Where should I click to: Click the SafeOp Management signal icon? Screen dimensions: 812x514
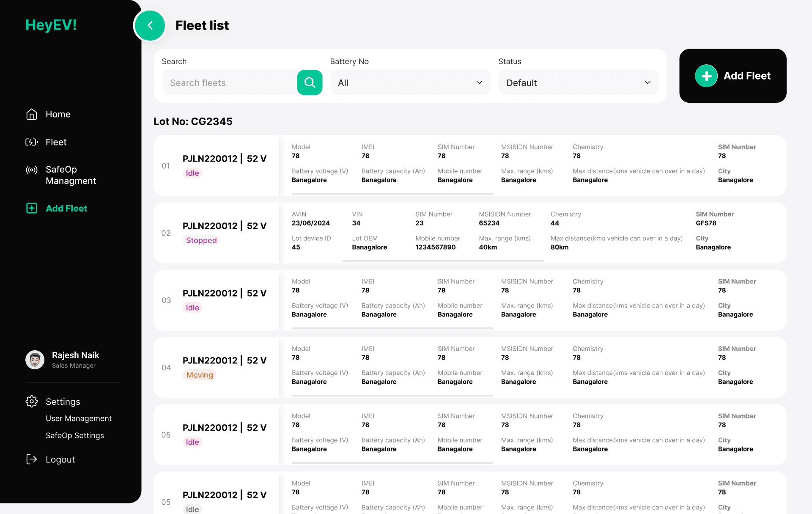32,170
